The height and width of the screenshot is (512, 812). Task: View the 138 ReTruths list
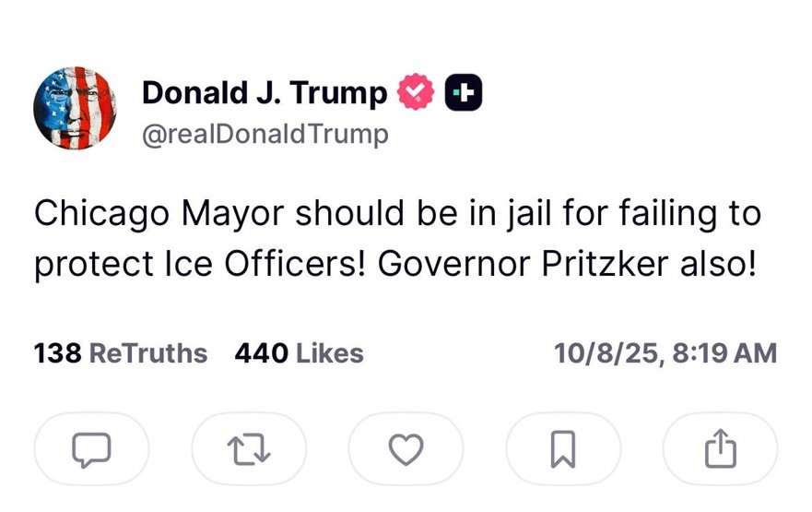tap(121, 353)
